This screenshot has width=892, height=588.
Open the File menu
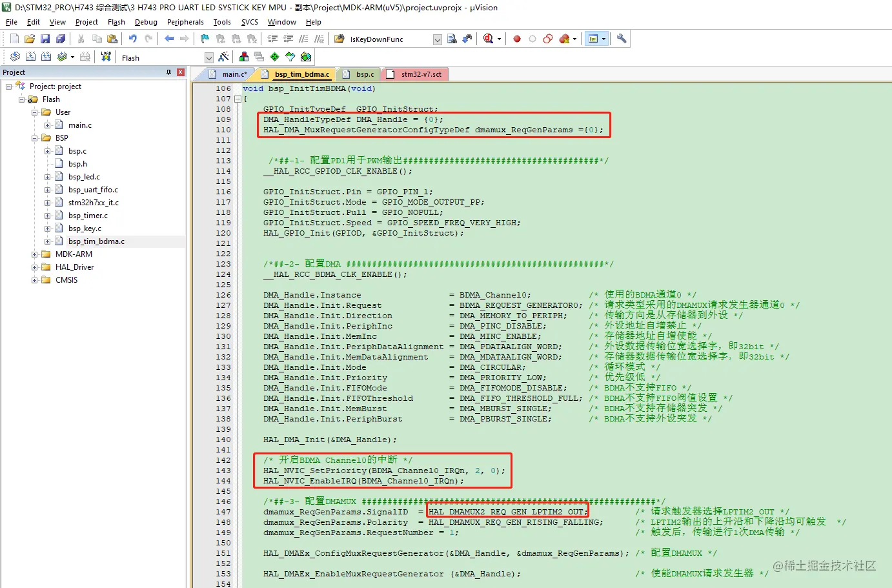pyautogui.click(x=12, y=22)
